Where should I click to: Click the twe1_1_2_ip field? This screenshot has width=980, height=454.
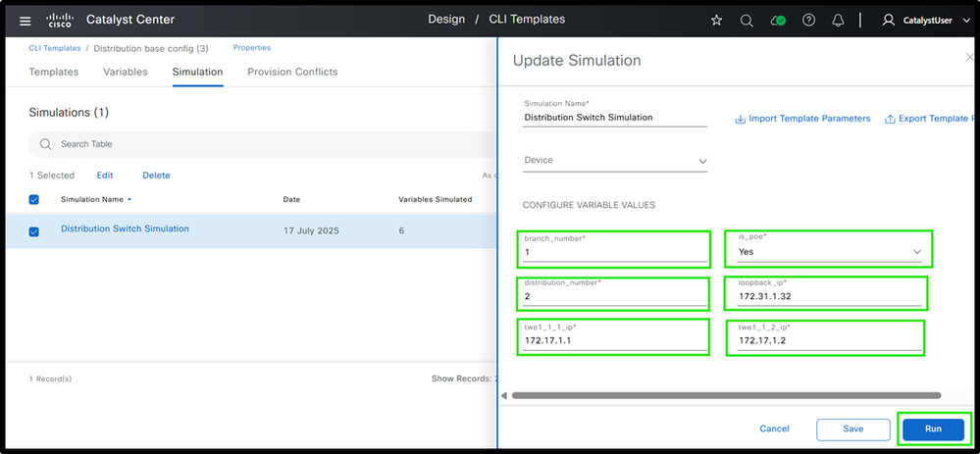tap(829, 341)
